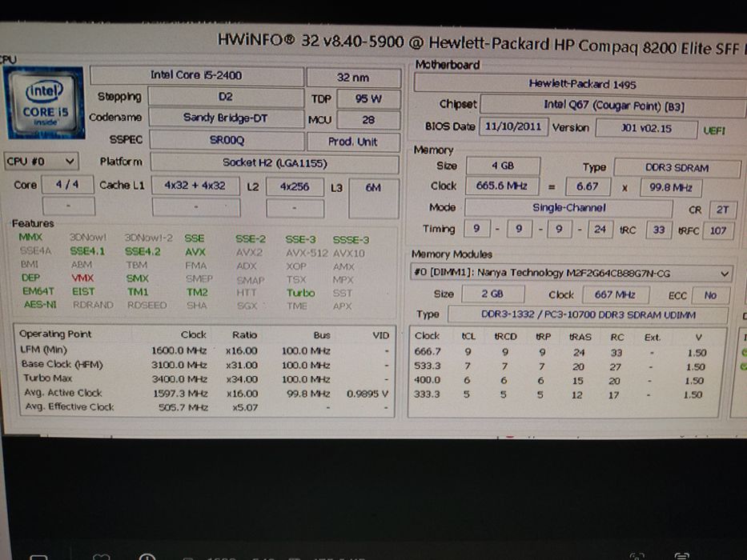Select the motherboard Hewlett-Packard 1495 field
Image resolution: width=747 pixels, height=560 pixels.
click(x=582, y=84)
